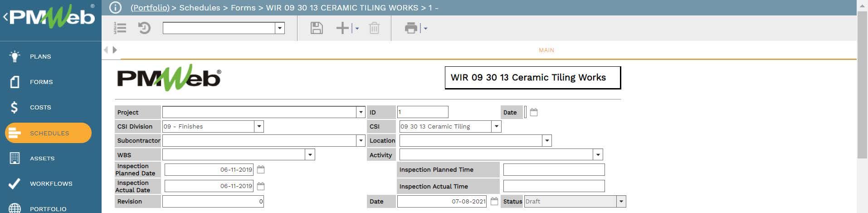This screenshot has height=213, width=868.
Task: Expand the CSI Division dropdown
Action: [259, 126]
